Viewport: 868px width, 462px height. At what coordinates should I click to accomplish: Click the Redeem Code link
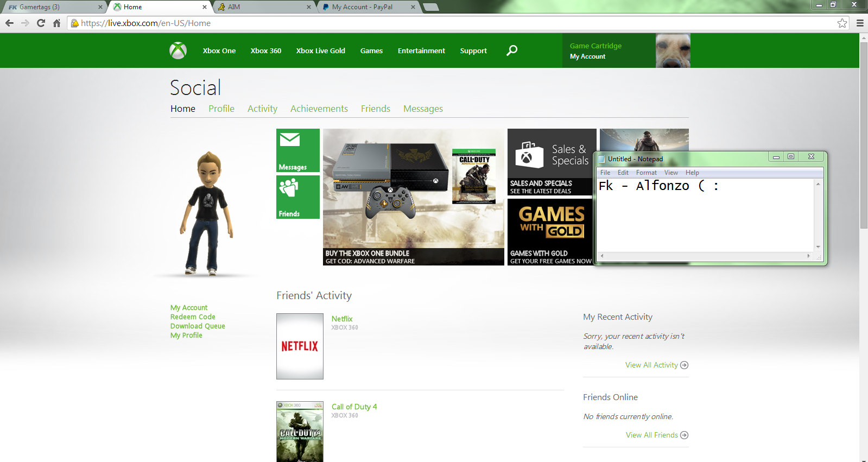pos(193,317)
